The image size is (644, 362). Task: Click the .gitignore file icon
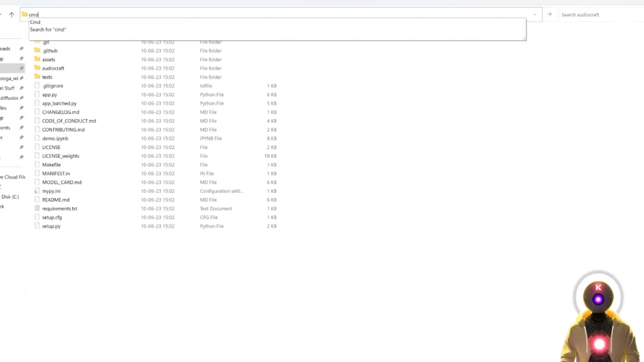coord(37,85)
